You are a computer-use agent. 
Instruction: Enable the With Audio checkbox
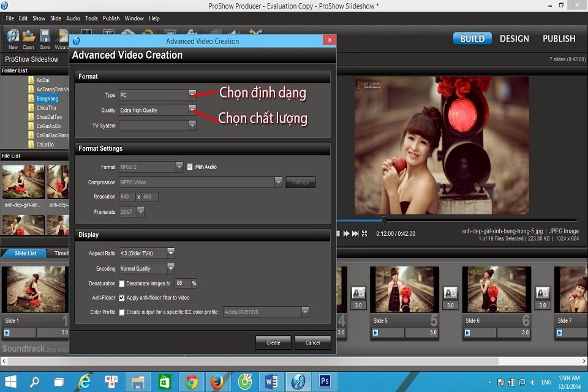189,166
